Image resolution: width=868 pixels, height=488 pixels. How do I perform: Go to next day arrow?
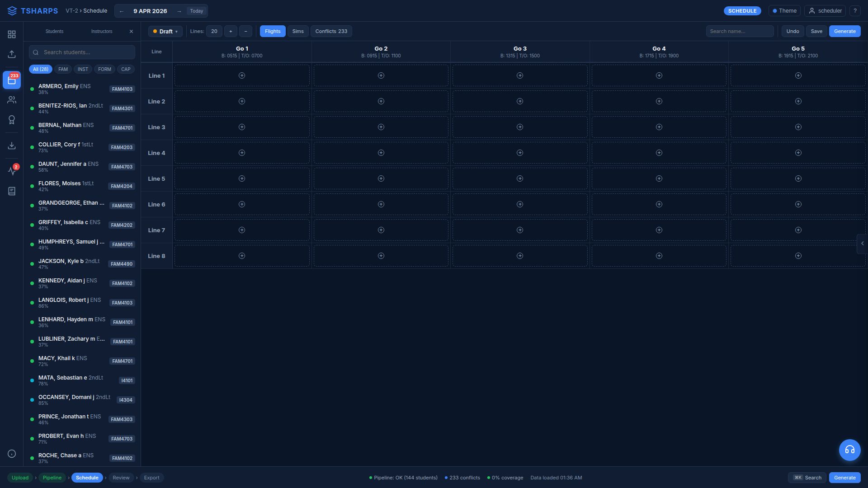click(x=179, y=11)
